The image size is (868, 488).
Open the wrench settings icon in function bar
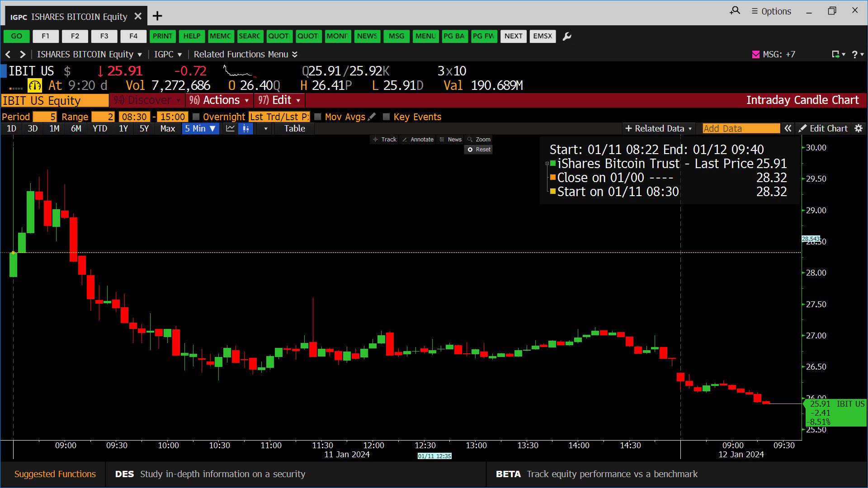(x=567, y=36)
